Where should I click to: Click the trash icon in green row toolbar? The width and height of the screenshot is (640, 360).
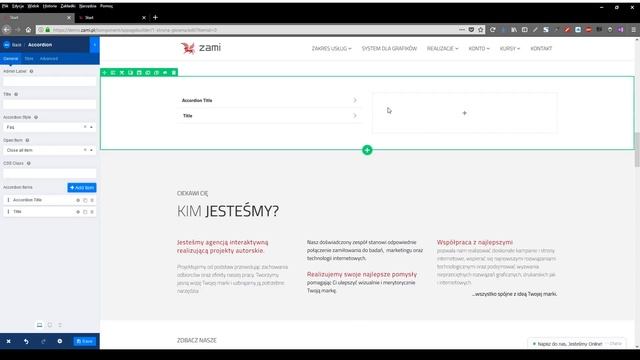tap(174, 73)
